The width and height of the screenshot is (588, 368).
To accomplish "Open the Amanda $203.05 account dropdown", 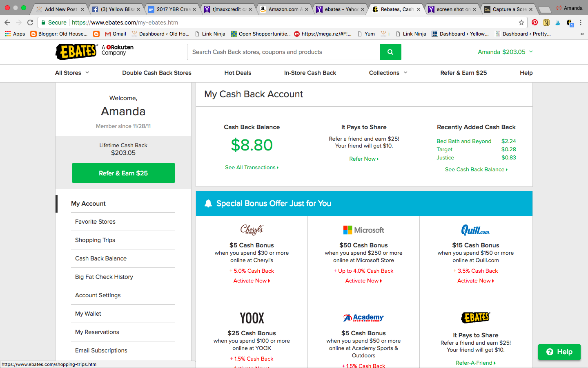I will 505,52.
